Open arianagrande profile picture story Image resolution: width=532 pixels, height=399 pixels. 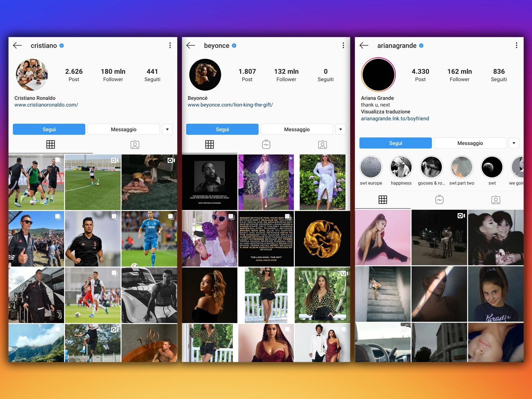pos(378,75)
